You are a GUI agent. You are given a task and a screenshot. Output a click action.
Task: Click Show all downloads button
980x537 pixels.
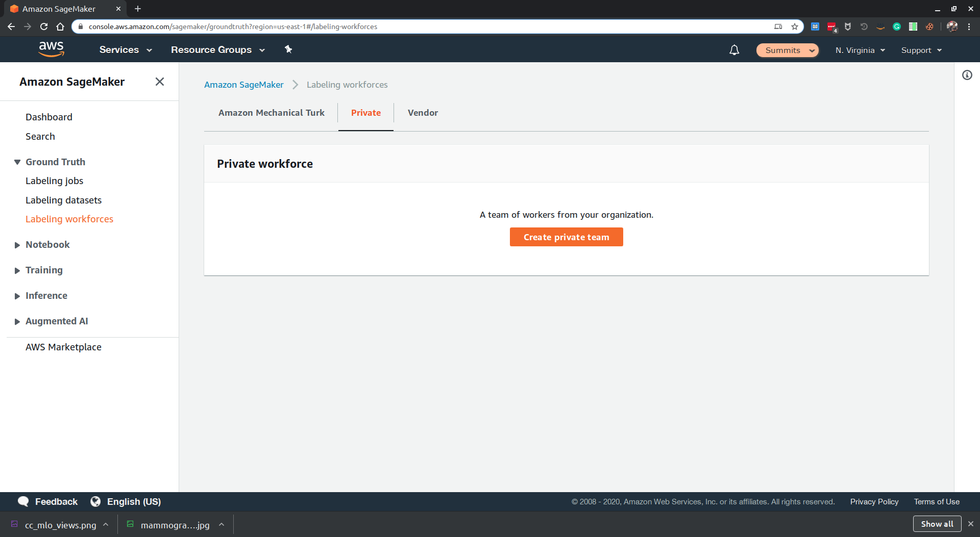click(x=937, y=524)
